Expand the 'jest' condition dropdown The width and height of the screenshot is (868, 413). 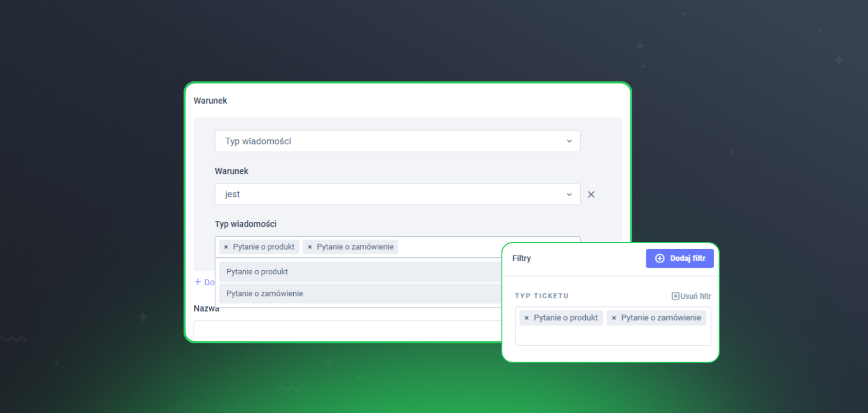pos(397,194)
